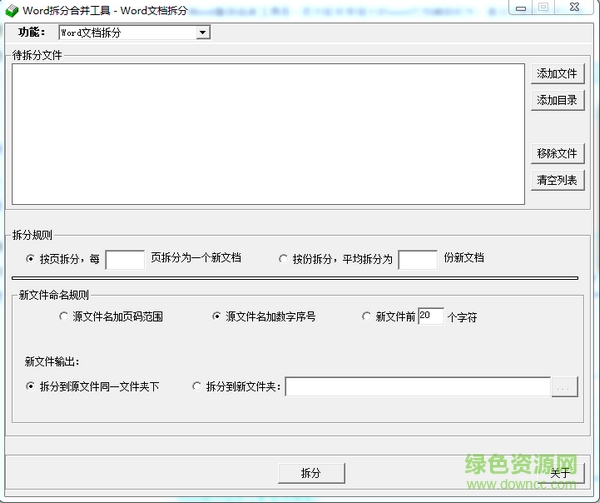Select 源文件名加页码范围 naming option
Image resolution: width=600 pixels, height=503 pixels.
pyautogui.click(x=64, y=316)
